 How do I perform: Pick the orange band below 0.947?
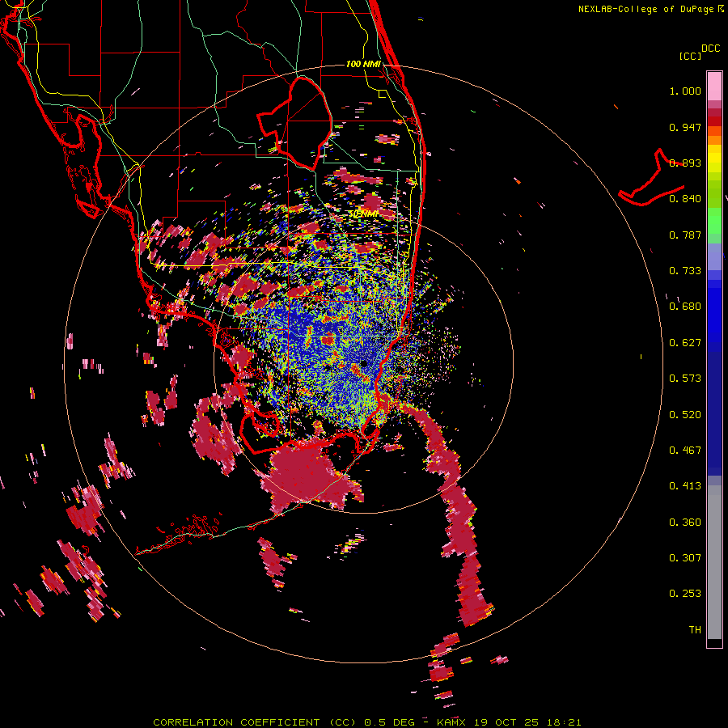click(714, 140)
